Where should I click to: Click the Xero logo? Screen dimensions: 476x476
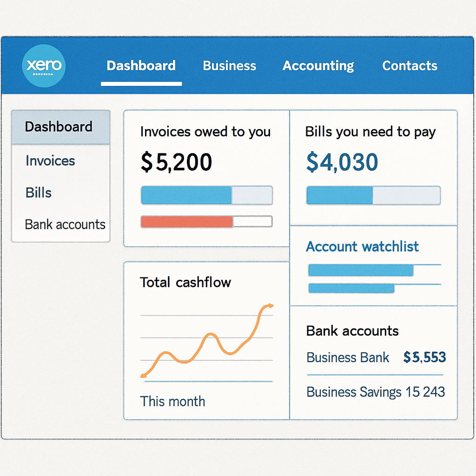[44, 65]
